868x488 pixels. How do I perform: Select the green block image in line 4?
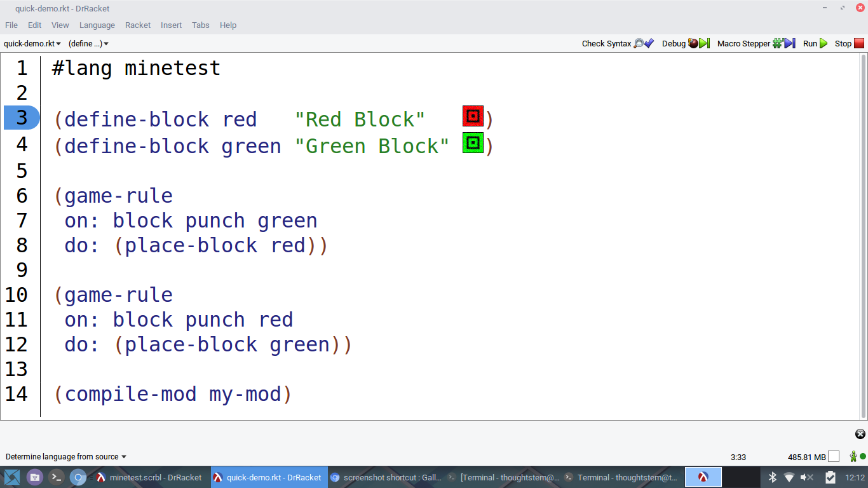coord(473,142)
